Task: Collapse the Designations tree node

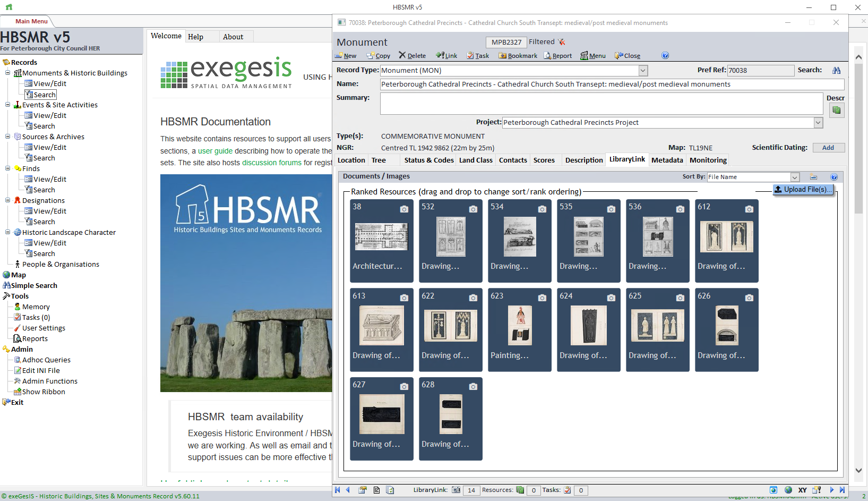Action: [x=8, y=200]
